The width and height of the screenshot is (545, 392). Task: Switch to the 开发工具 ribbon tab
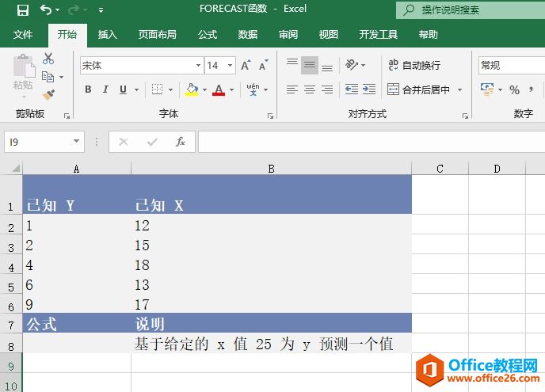point(378,34)
